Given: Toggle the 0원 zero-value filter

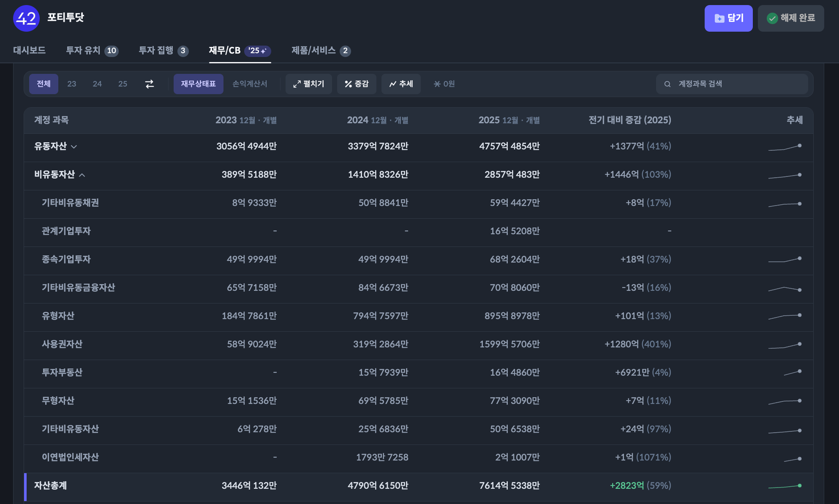Looking at the screenshot, I should click(444, 84).
